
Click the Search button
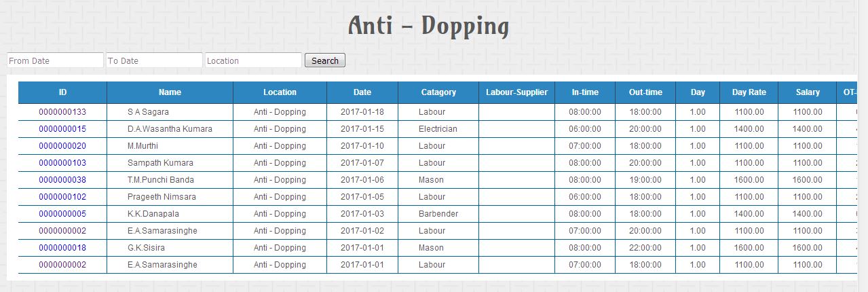325,60
